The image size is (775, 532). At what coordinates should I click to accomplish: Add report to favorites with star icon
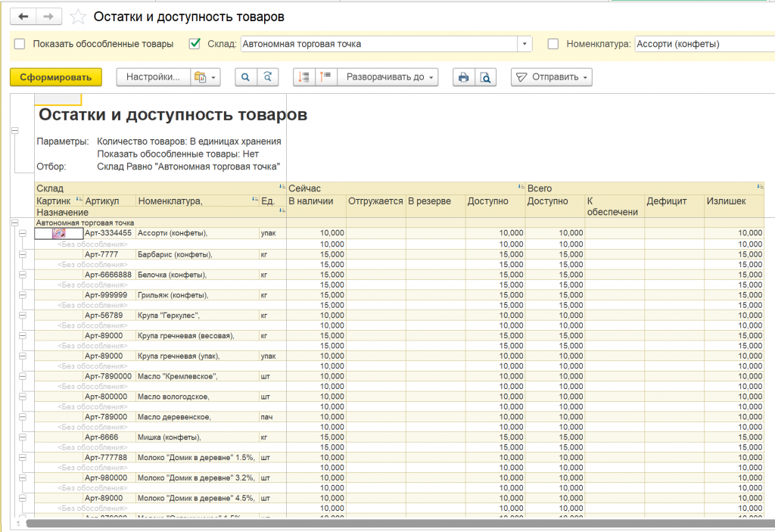coord(76,17)
